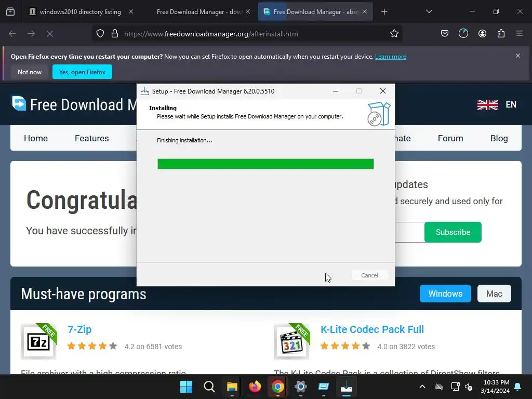Show hidden system tray icons

(x=422, y=387)
